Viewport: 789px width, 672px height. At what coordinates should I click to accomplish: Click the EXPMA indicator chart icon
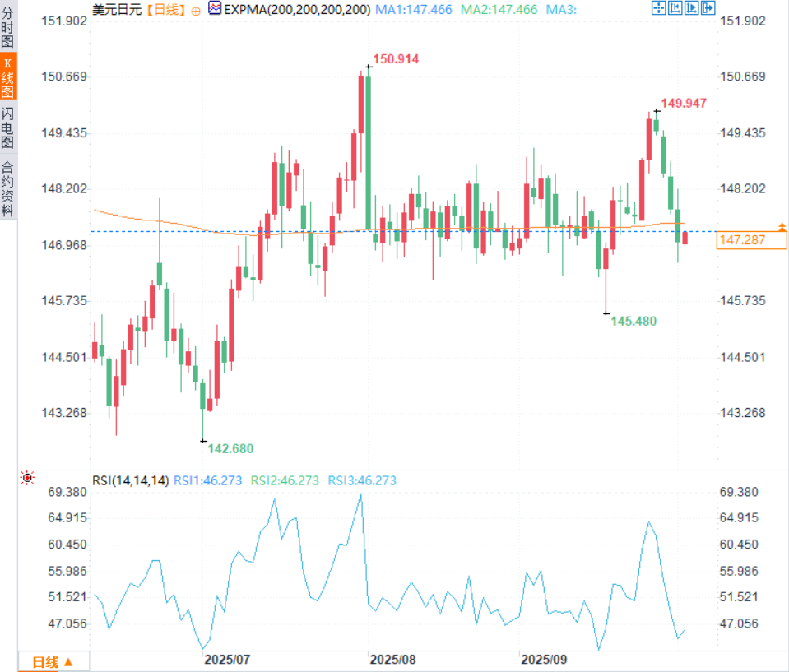(x=215, y=8)
